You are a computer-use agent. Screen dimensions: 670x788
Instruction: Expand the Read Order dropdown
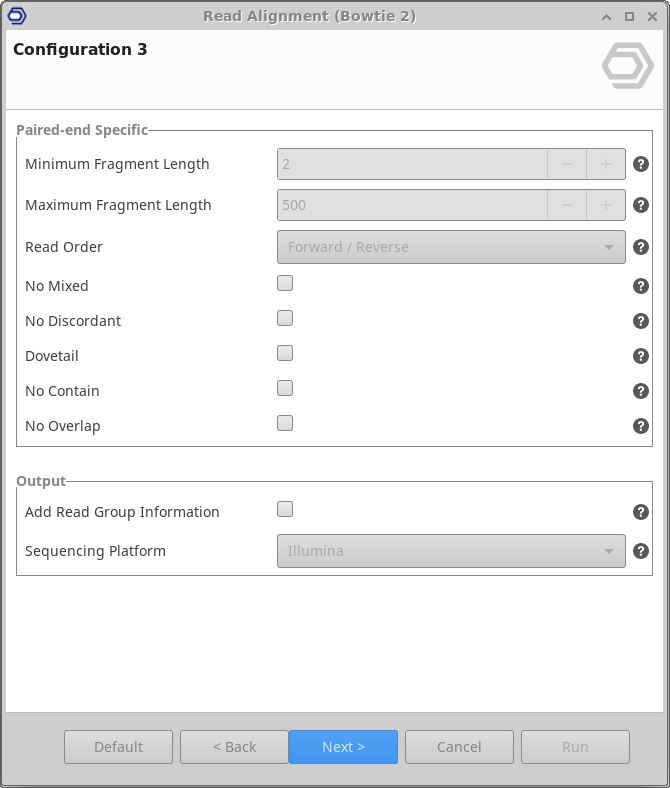(450, 247)
